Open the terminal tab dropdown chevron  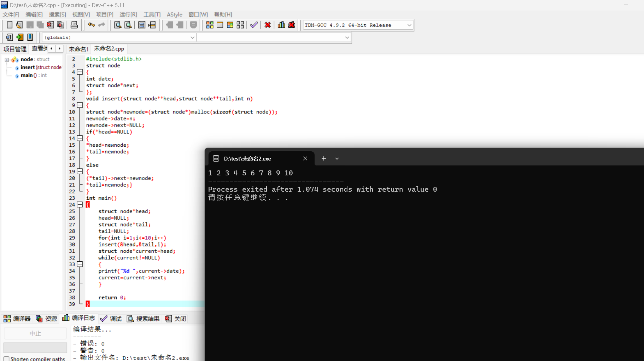point(337,158)
